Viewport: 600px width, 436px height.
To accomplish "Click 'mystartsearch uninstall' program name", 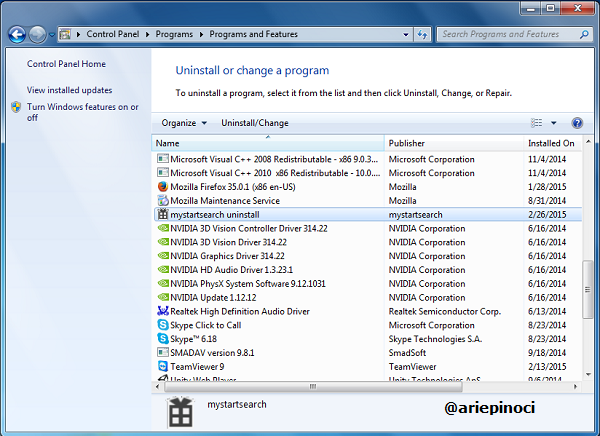I will pyautogui.click(x=215, y=215).
